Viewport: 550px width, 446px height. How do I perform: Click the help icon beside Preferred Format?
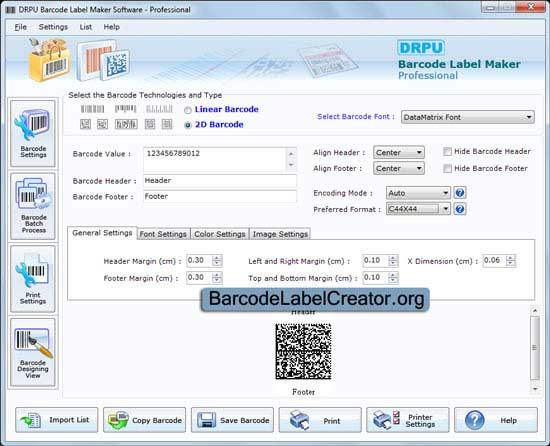click(x=460, y=209)
